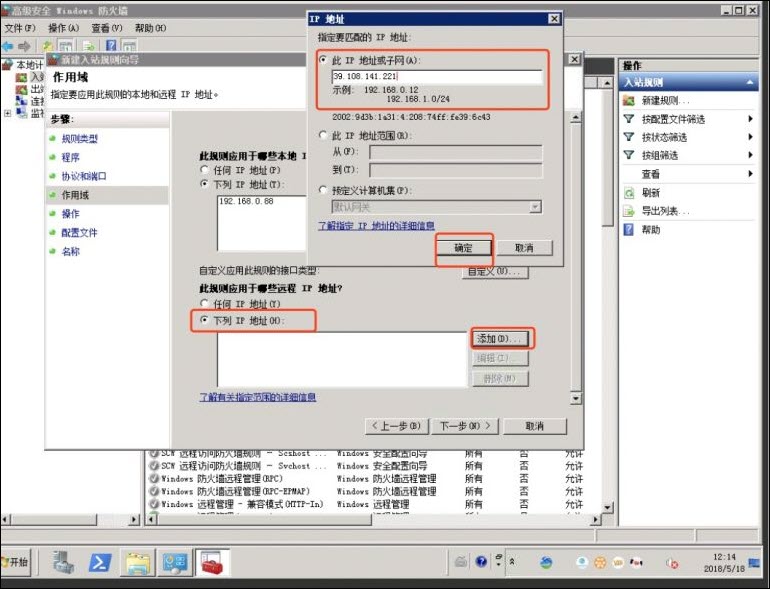Choose 预定义计算机集 radio button

click(x=323, y=189)
